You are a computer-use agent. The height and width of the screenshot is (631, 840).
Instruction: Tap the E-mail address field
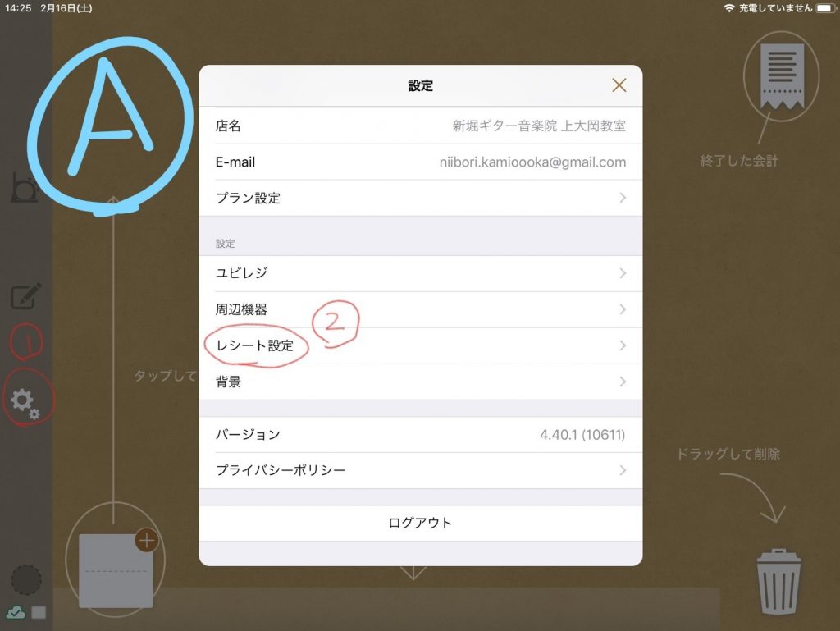[x=532, y=162]
